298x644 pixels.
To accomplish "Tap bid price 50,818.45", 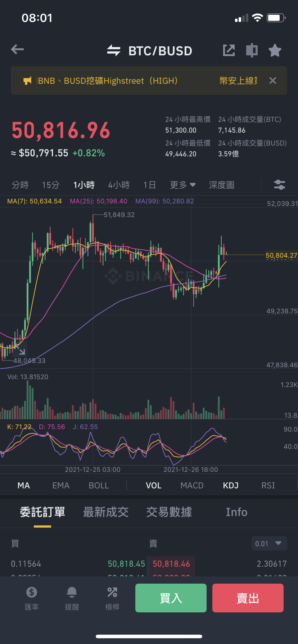I will coord(126,564).
